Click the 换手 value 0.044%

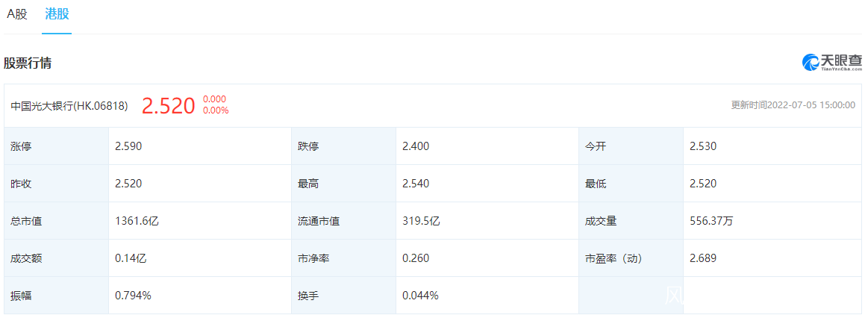[420, 296]
